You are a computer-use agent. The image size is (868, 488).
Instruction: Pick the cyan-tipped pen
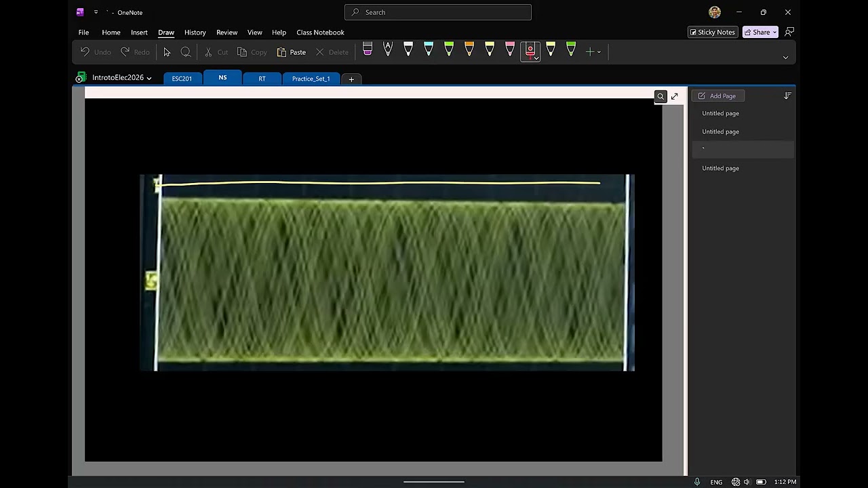coord(429,49)
